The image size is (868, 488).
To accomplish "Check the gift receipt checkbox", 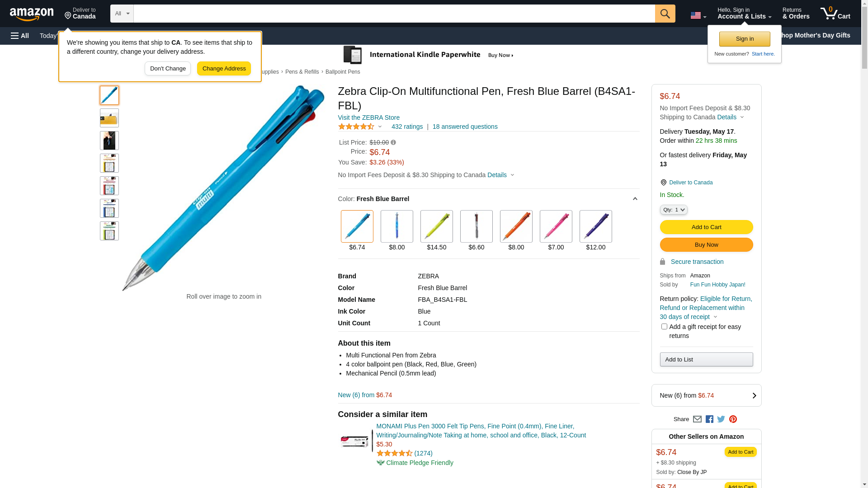I will (x=664, y=327).
